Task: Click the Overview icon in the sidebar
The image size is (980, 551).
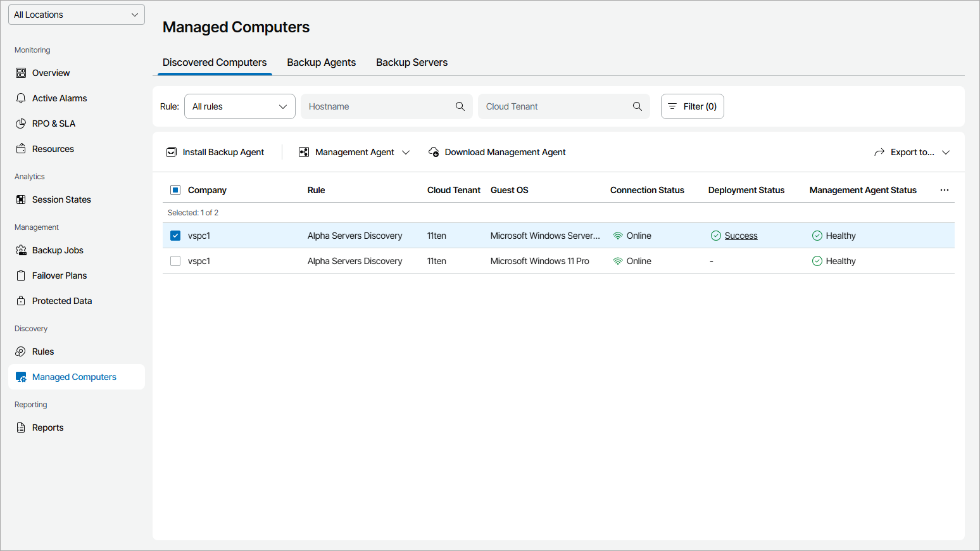Action: [x=21, y=73]
